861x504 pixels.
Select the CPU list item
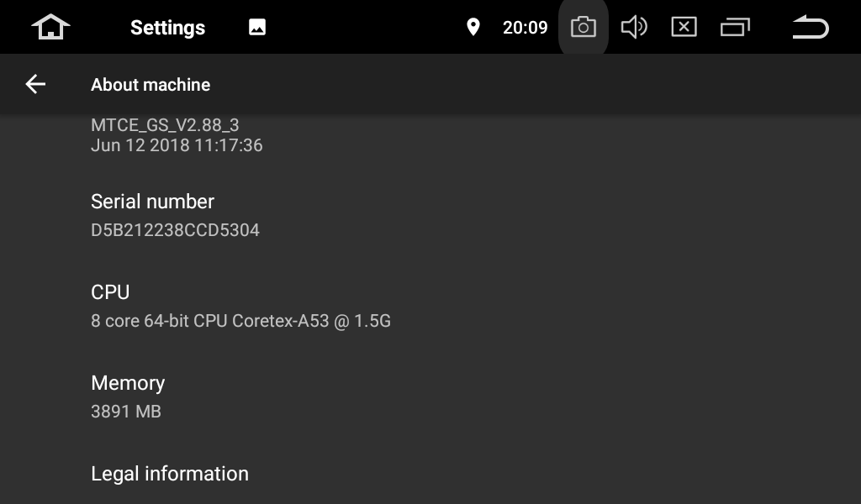[430, 306]
